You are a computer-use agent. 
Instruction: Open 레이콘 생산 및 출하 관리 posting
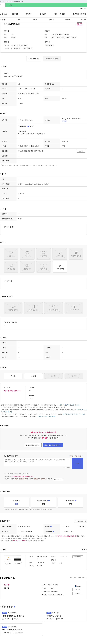click(54, 616)
